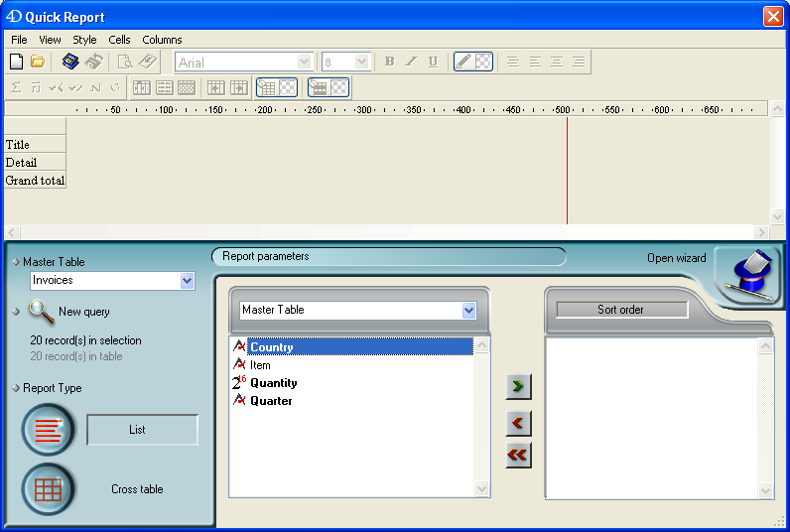The image size is (790, 532).
Task: Remove all fields with double arrow
Action: [x=518, y=455]
